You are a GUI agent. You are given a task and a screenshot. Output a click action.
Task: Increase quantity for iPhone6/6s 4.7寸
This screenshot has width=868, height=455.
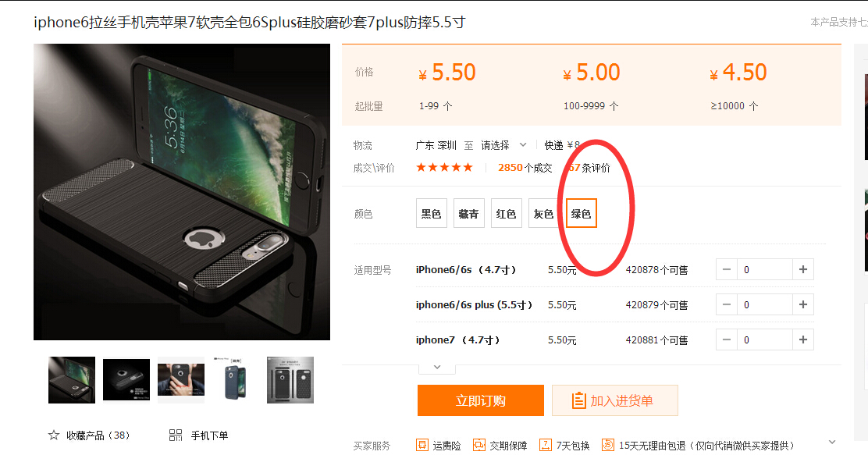pyautogui.click(x=803, y=269)
